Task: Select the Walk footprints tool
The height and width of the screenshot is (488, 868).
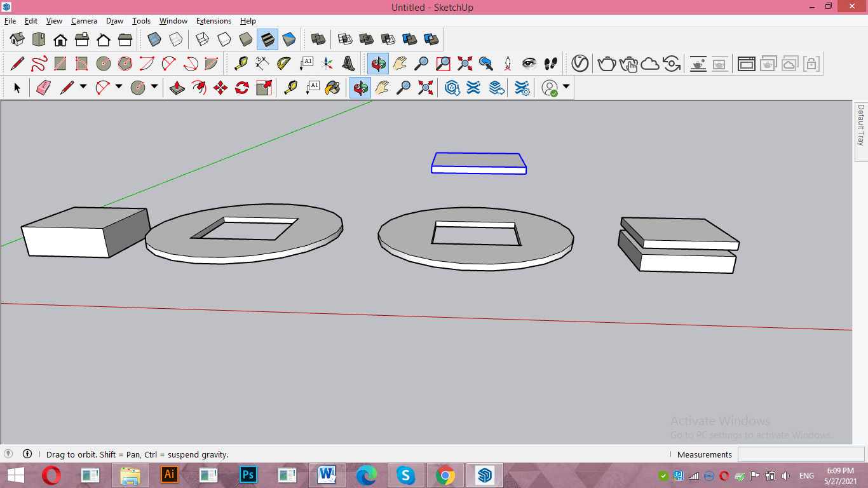Action: (551, 63)
